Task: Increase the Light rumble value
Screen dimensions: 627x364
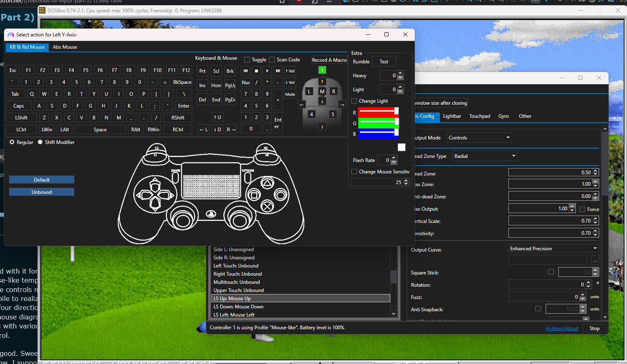Action: [400, 87]
